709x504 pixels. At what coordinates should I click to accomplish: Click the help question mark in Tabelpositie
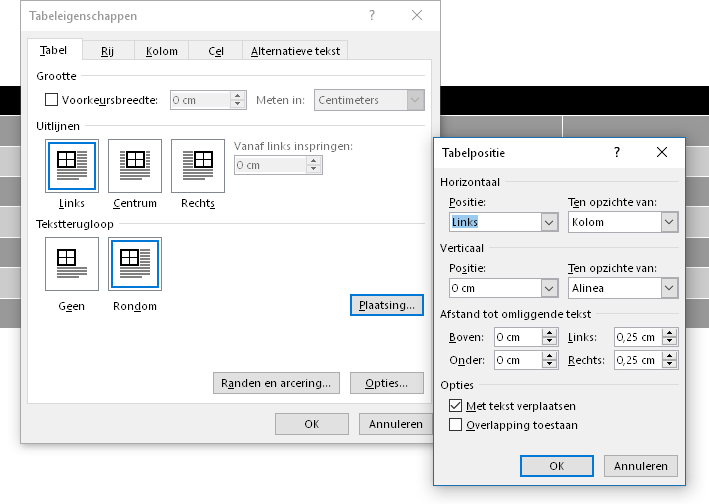[x=617, y=152]
